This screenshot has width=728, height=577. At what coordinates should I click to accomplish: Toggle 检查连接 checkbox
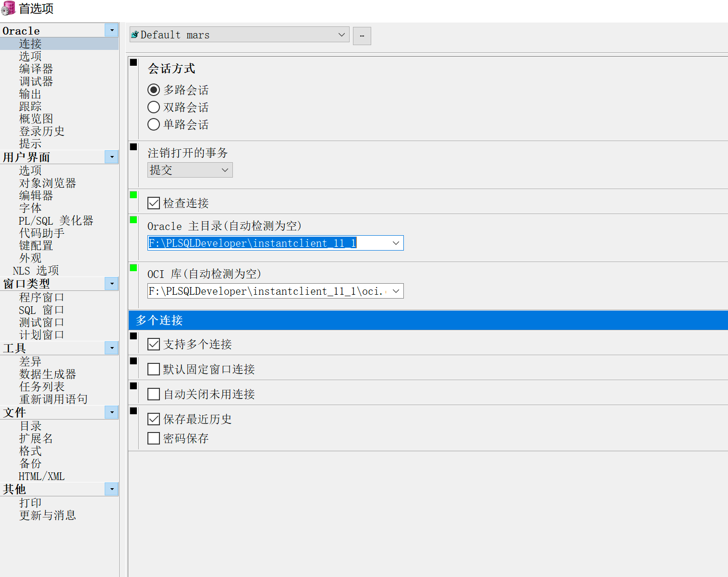(154, 203)
